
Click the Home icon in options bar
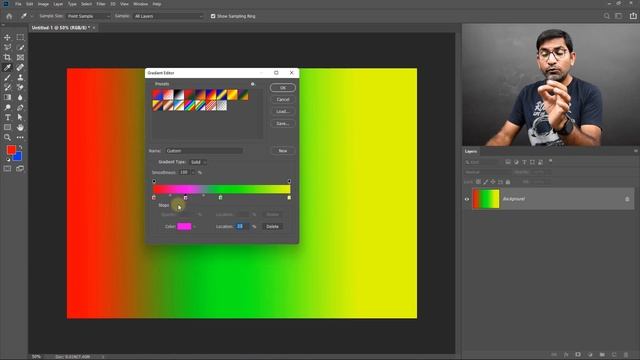9,16
